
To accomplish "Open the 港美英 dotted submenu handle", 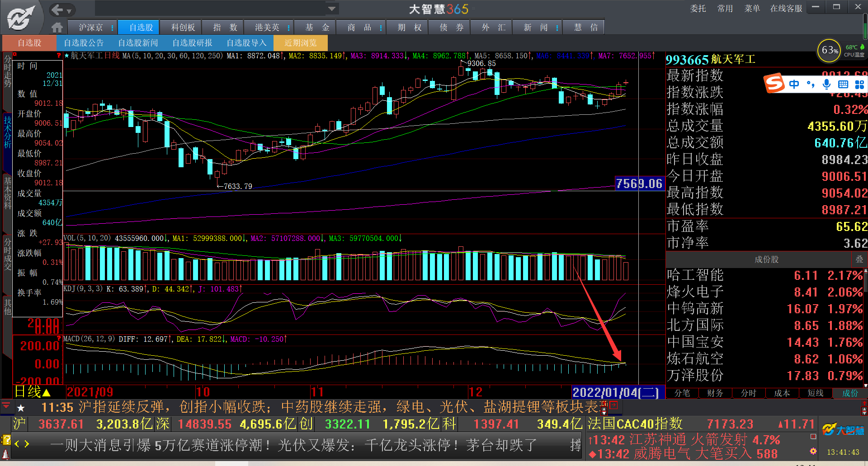I will (x=288, y=28).
